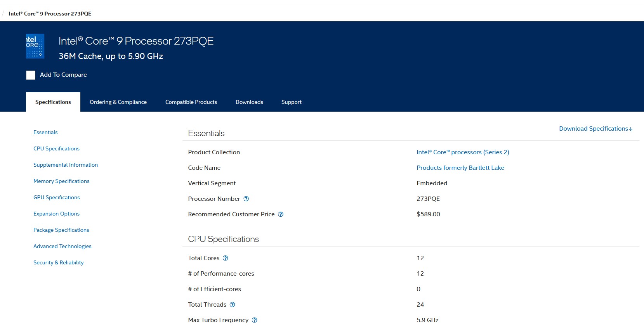Viewport: 644px width, 333px height.
Task: Click the # of Performance-cores label
Action: [x=221, y=274]
